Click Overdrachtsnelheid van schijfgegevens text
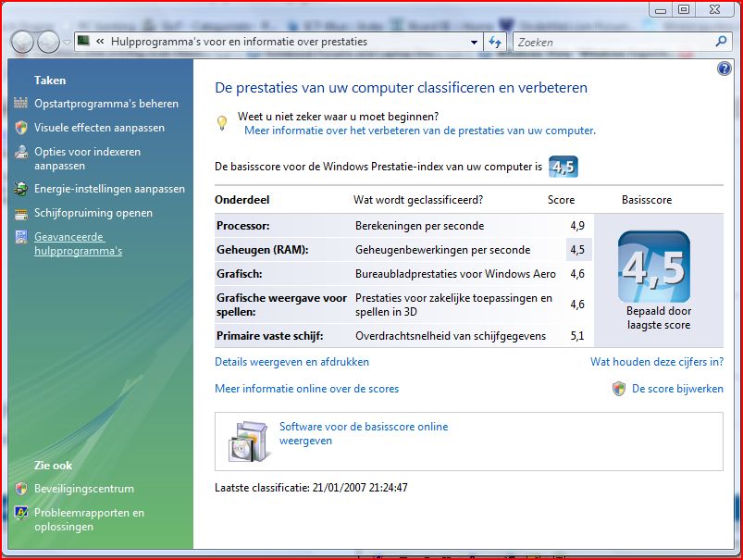This screenshot has width=743, height=560. tap(451, 336)
